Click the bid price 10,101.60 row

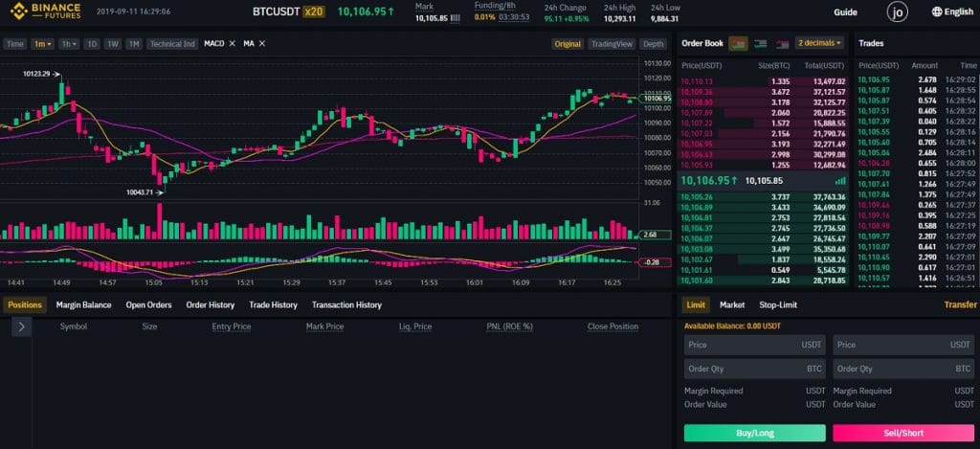pos(763,281)
